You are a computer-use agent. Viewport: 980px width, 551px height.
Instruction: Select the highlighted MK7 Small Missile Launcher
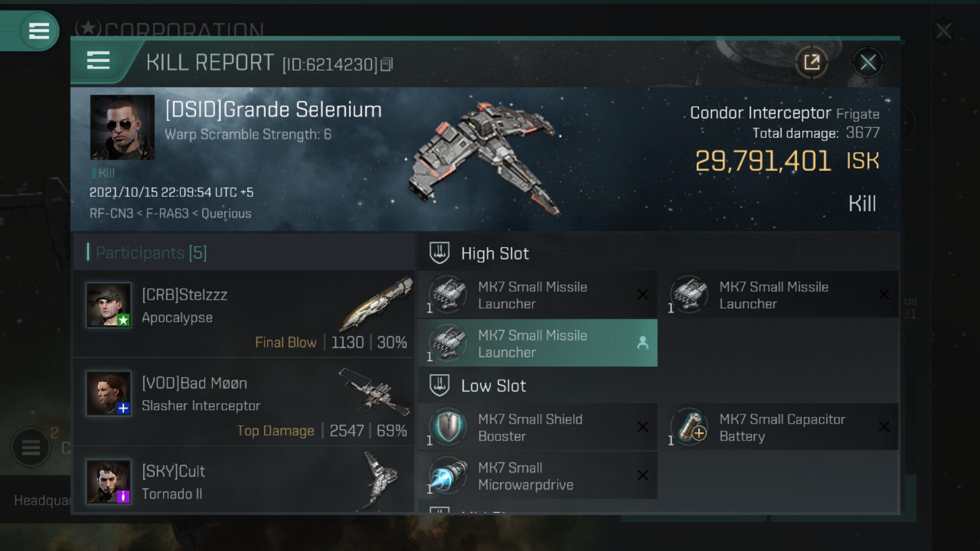click(537, 343)
